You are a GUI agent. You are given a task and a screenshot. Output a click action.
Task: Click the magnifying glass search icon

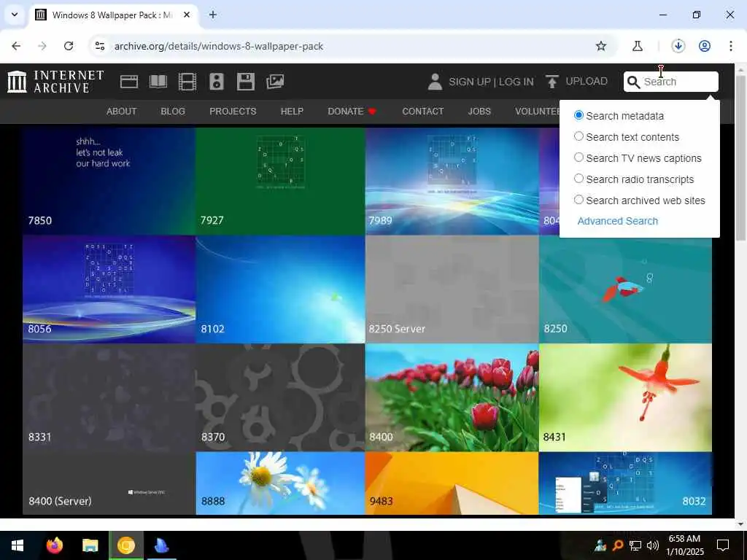[633, 82]
